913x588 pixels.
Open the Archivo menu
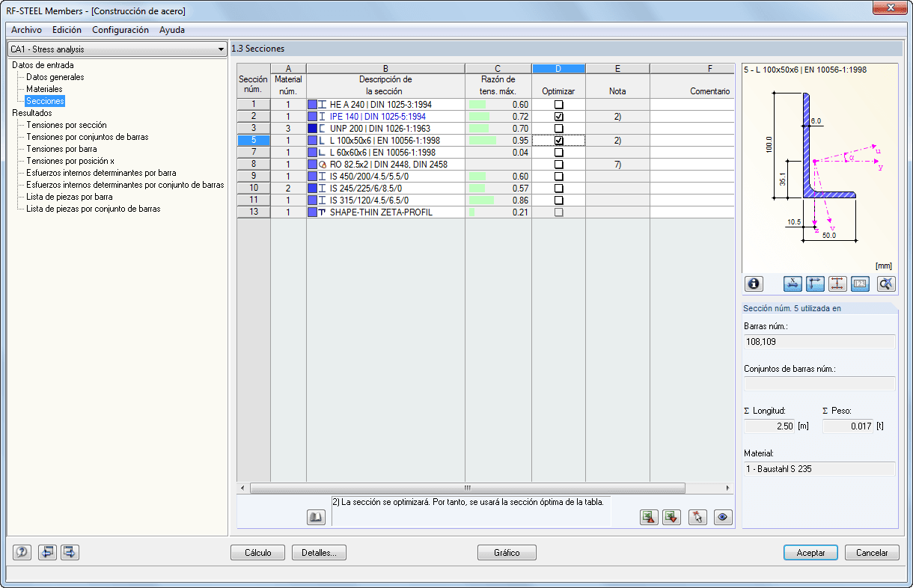tap(26, 30)
